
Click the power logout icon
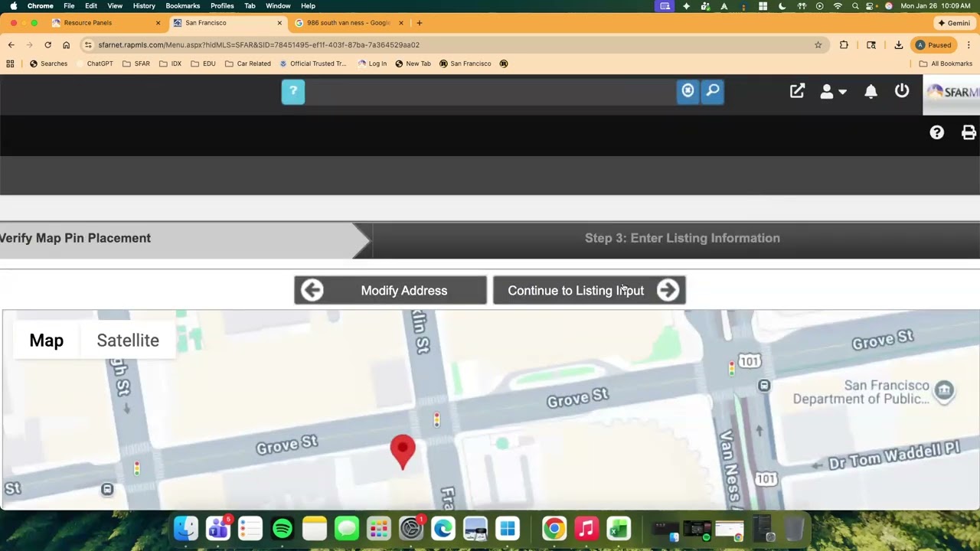[902, 91]
